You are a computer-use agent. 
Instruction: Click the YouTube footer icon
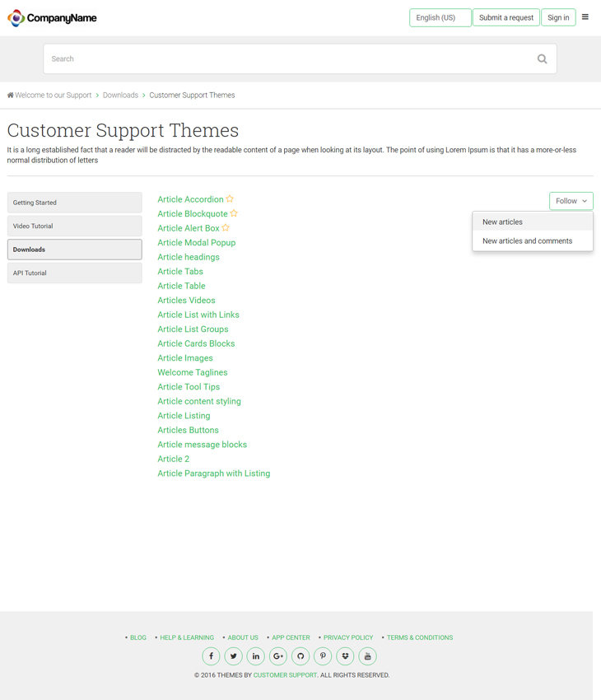tap(368, 656)
